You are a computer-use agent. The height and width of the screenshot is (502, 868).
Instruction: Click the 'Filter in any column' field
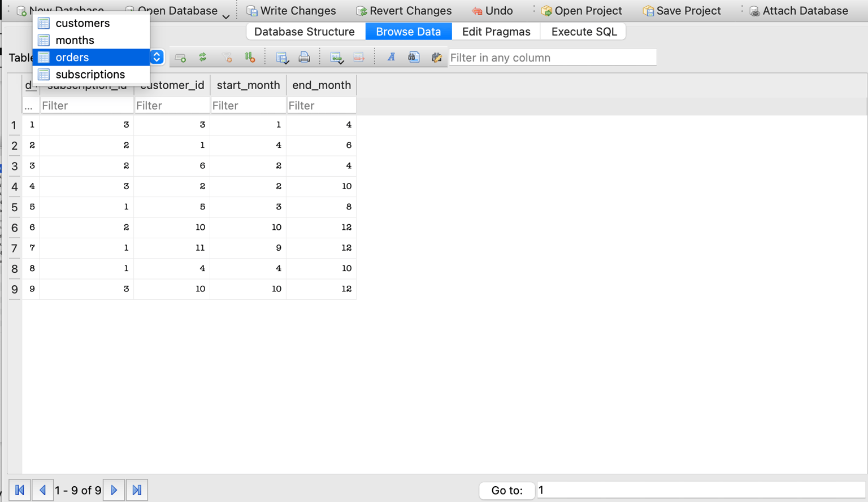coord(553,58)
